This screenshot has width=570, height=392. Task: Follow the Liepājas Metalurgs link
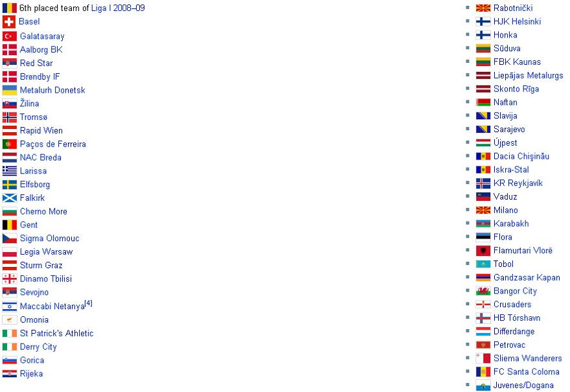click(x=528, y=75)
